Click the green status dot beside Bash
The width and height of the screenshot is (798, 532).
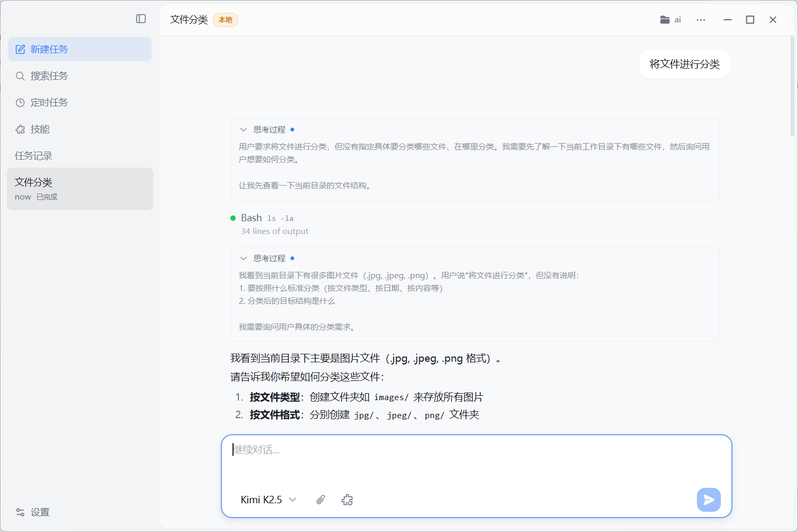click(x=233, y=218)
